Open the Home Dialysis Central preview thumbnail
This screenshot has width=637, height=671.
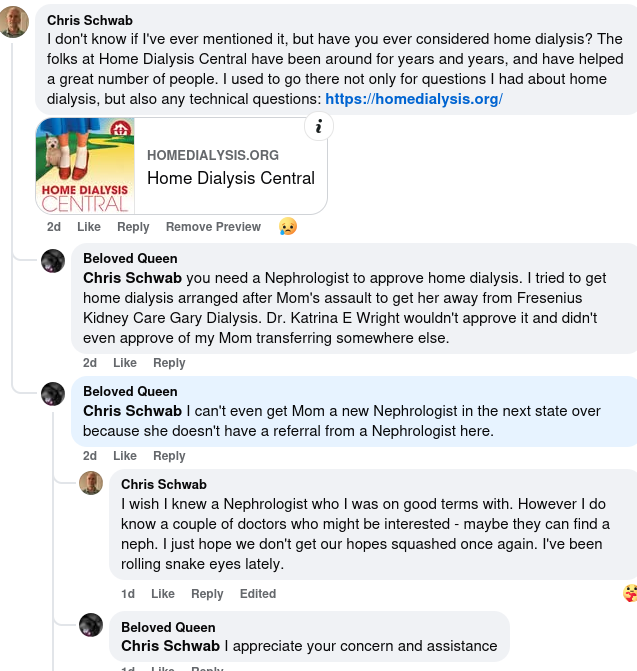click(85, 166)
